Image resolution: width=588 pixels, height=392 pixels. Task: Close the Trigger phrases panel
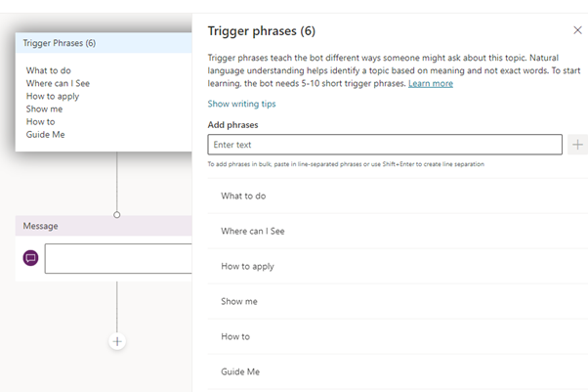[x=577, y=30]
